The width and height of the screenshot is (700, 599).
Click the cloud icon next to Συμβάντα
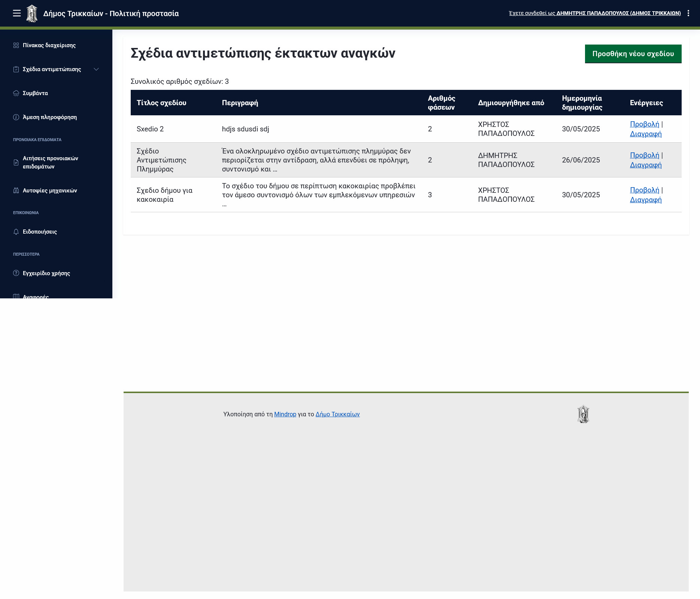click(16, 93)
